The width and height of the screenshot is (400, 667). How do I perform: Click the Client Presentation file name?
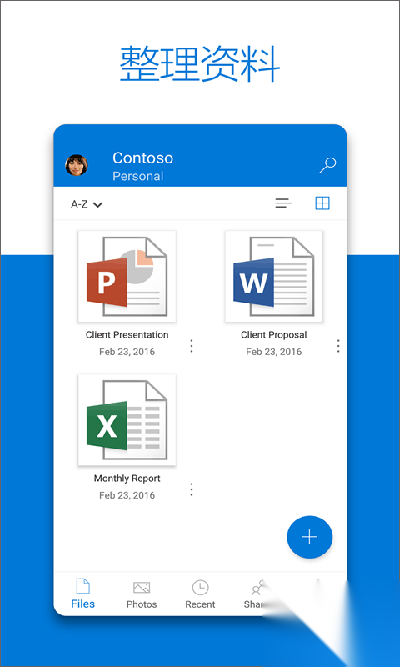pos(127,335)
